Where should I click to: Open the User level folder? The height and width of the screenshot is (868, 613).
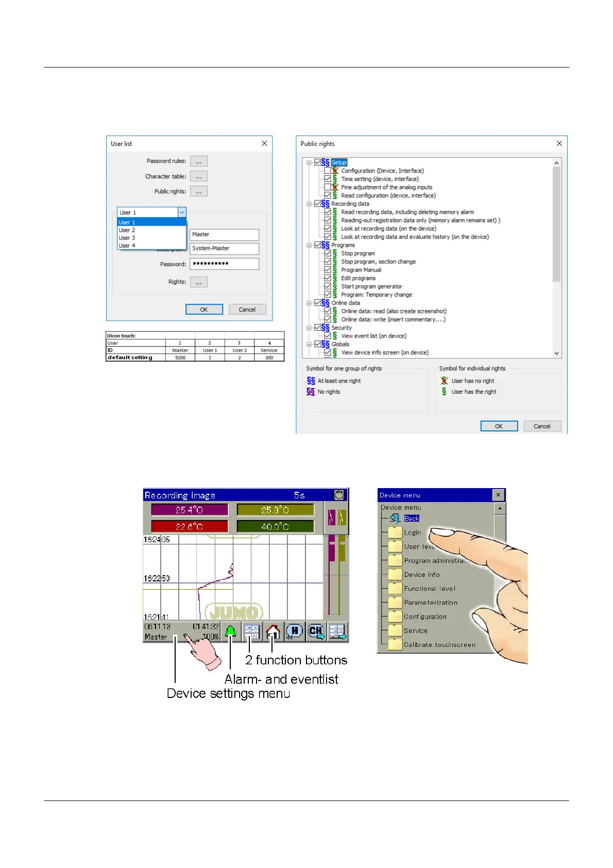point(395,546)
